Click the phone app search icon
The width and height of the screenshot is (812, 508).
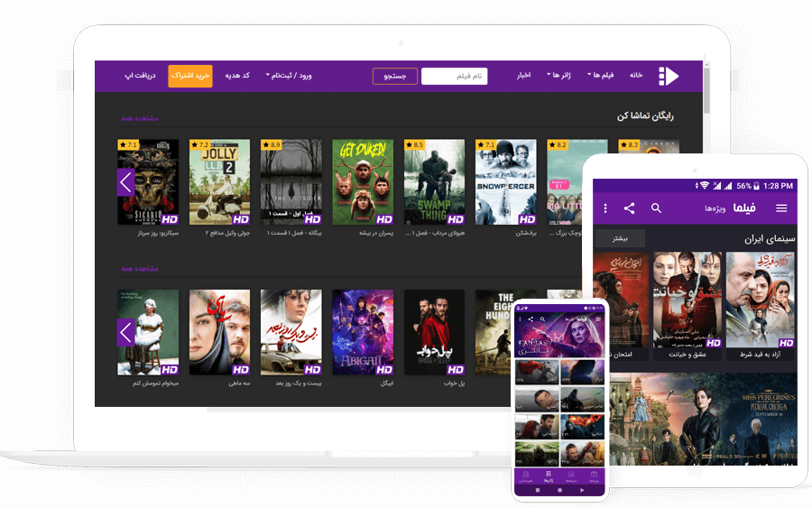(x=542, y=319)
